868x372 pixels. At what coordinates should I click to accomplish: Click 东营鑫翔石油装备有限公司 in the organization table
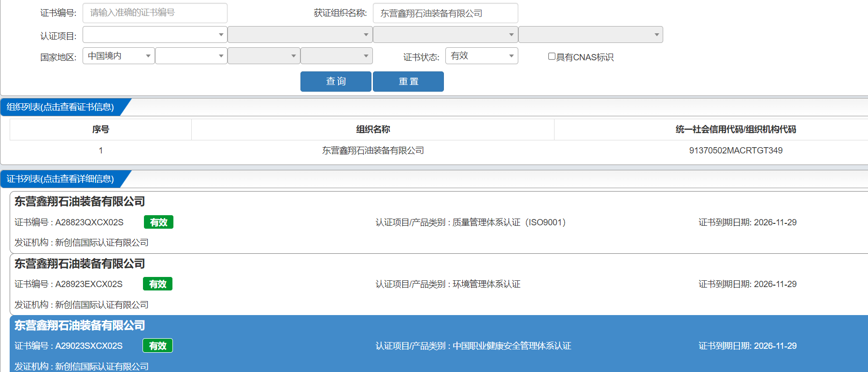tap(373, 151)
